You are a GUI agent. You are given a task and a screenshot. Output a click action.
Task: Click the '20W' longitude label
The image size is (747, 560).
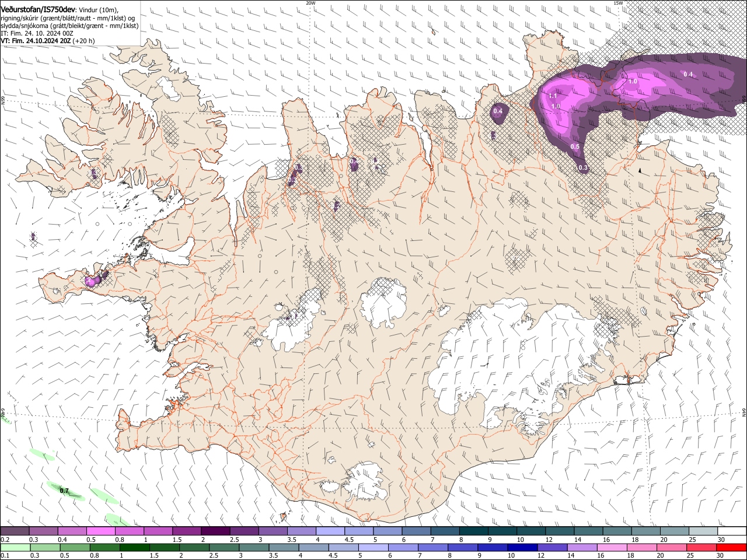click(x=310, y=3)
